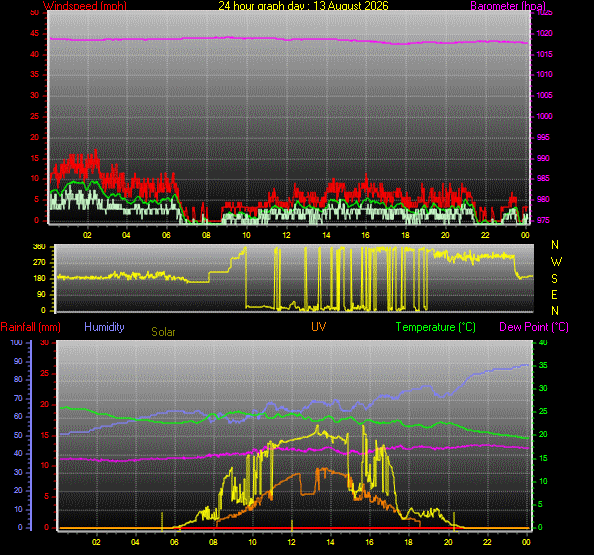Click the "S" compass direction label

point(555,279)
